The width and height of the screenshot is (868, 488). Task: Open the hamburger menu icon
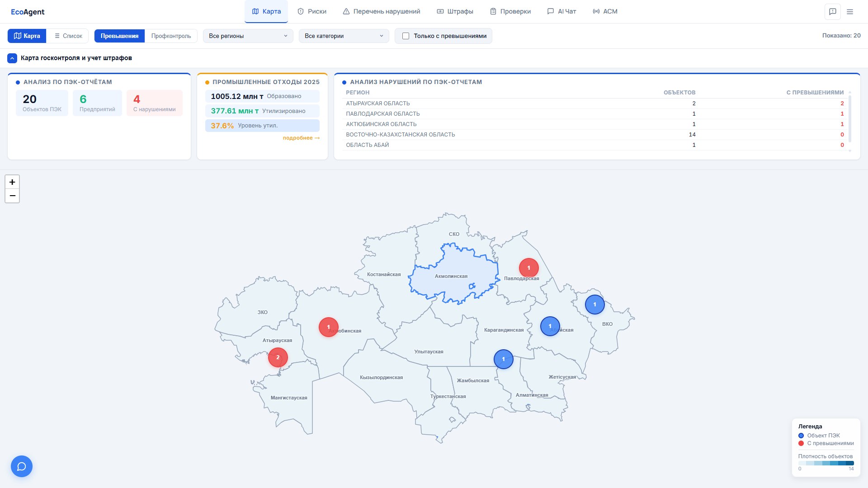click(850, 12)
